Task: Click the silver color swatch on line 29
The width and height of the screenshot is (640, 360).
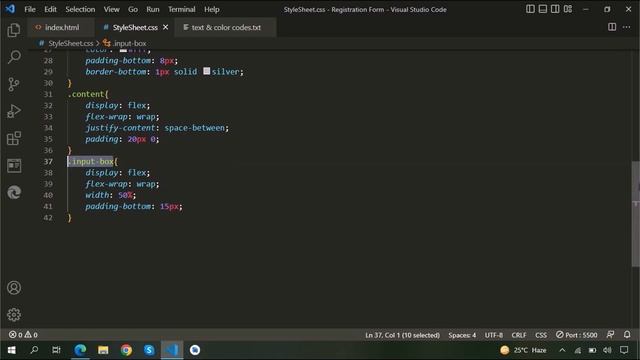Action: pyautogui.click(x=207, y=71)
